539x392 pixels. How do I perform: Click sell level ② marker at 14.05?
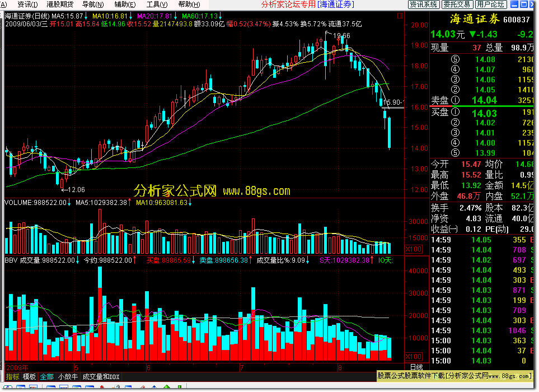tap(455, 90)
